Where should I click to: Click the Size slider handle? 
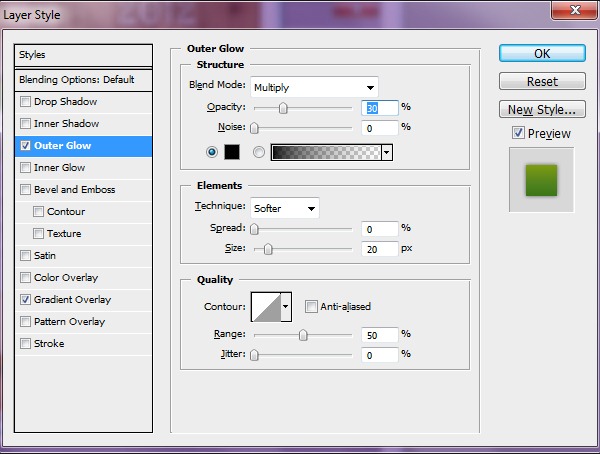click(x=268, y=249)
